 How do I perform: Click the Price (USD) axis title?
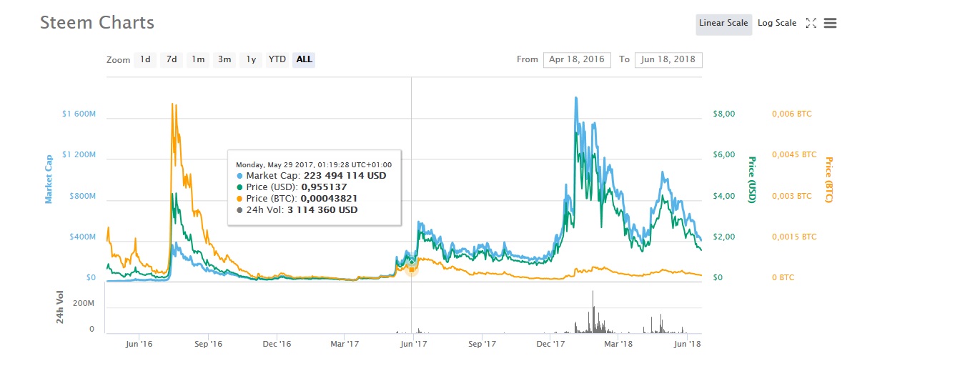point(752,179)
